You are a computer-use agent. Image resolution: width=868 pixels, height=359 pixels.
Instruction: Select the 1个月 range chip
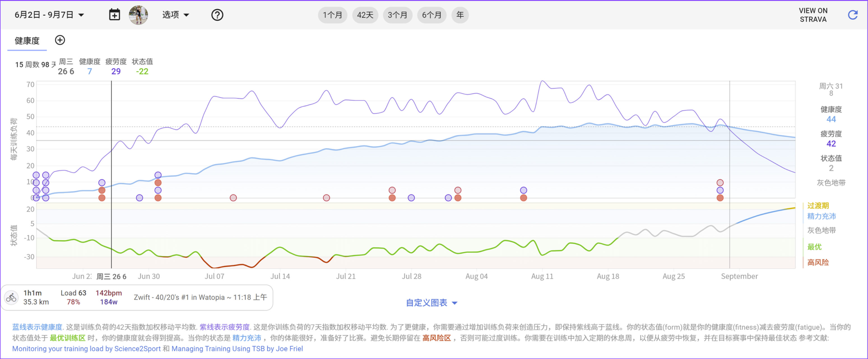pos(332,15)
